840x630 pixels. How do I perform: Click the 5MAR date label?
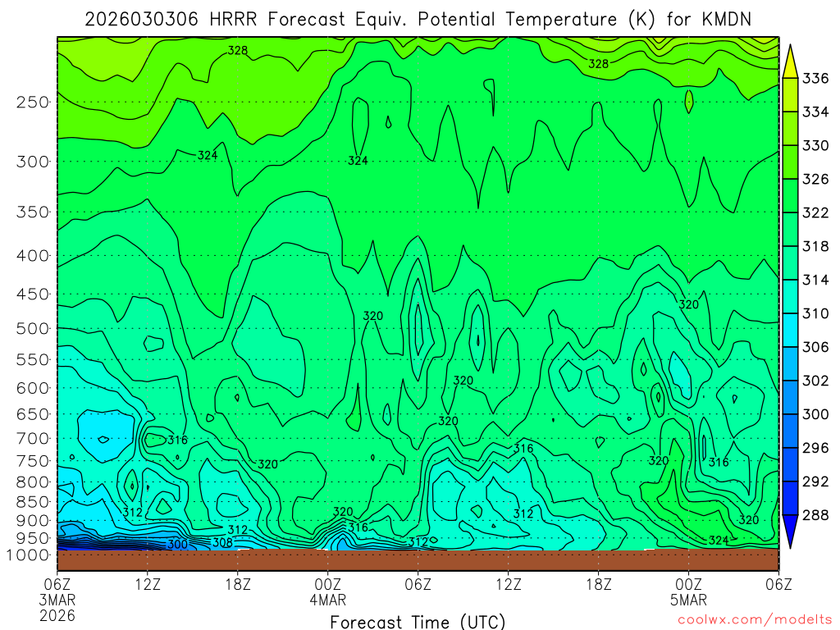pos(688,600)
